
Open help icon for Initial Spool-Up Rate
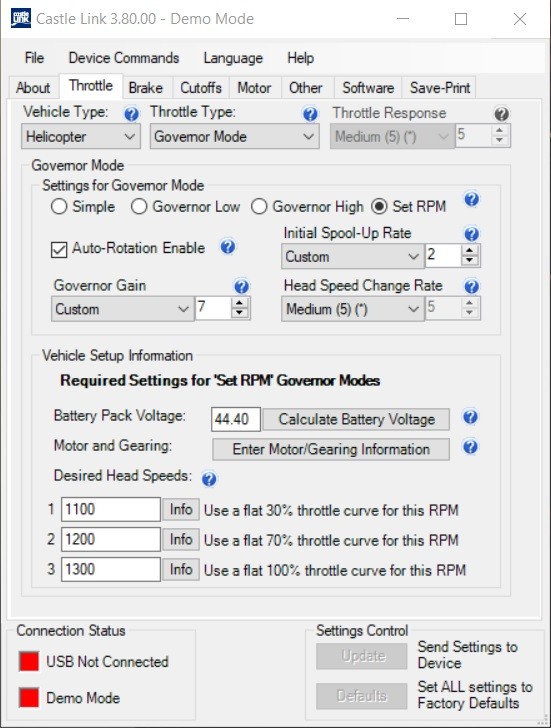click(x=472, y=234)
